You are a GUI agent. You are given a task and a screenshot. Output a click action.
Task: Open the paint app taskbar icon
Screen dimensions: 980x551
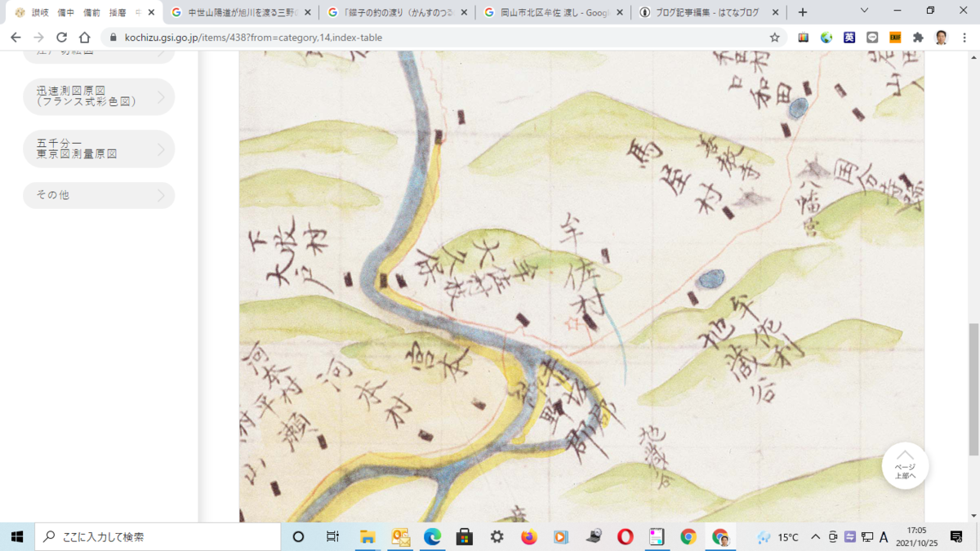point(657,536)
